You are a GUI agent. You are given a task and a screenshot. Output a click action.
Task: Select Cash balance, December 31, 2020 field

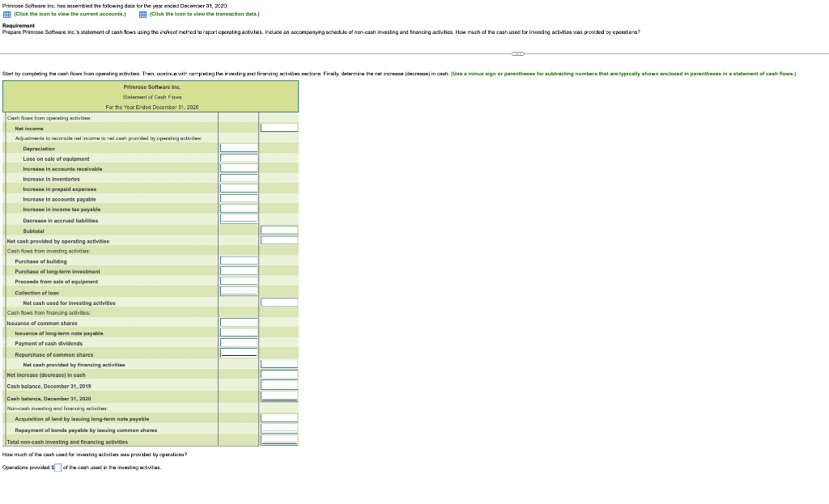click(x=279, y=396)
